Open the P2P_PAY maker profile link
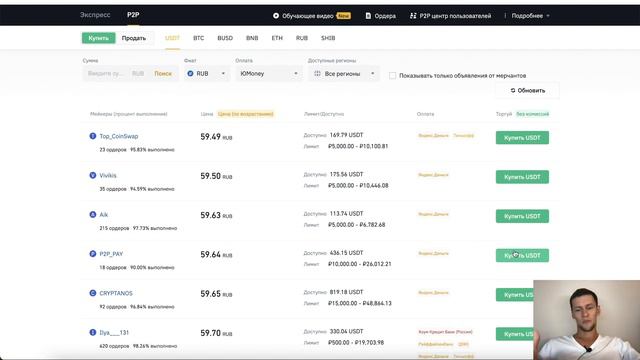640x360 pixels. (111, 254)
